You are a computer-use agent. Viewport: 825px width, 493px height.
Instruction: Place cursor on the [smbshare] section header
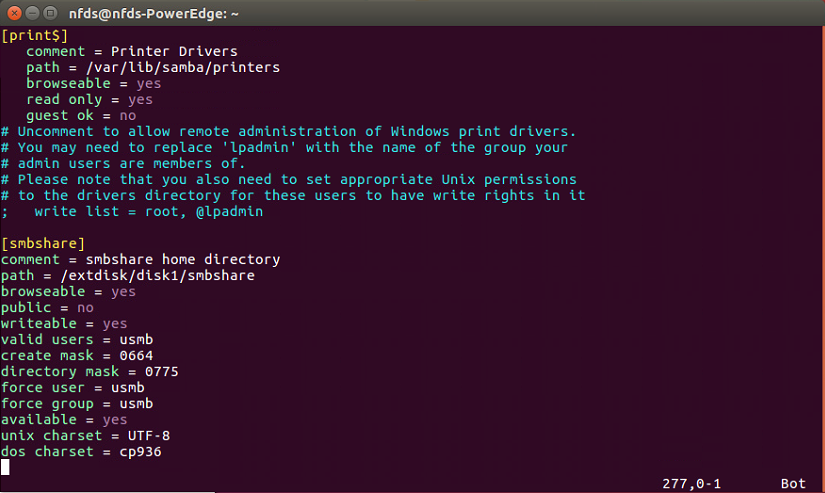pos(43,243)
